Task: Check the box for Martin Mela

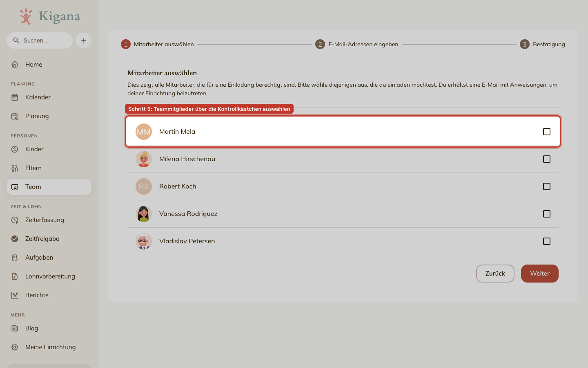Action: 547,132
